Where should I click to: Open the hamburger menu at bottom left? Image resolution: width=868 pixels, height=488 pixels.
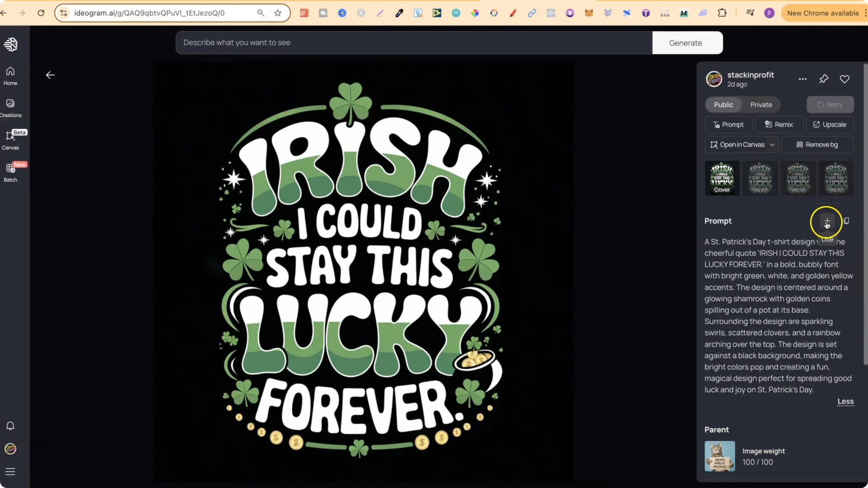[x=10, y=472]
